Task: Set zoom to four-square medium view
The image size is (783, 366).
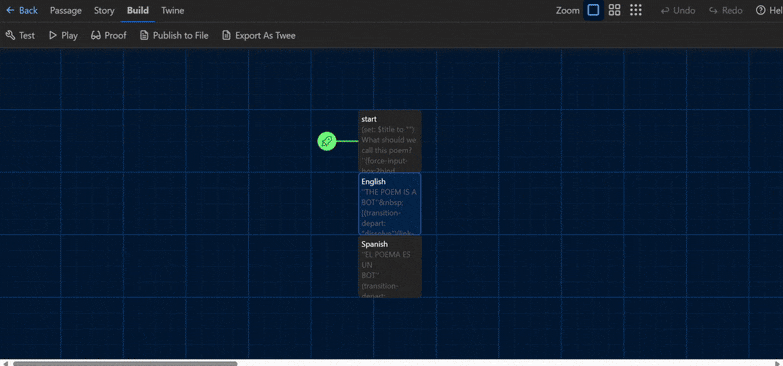Action: [x=615, y=10]
